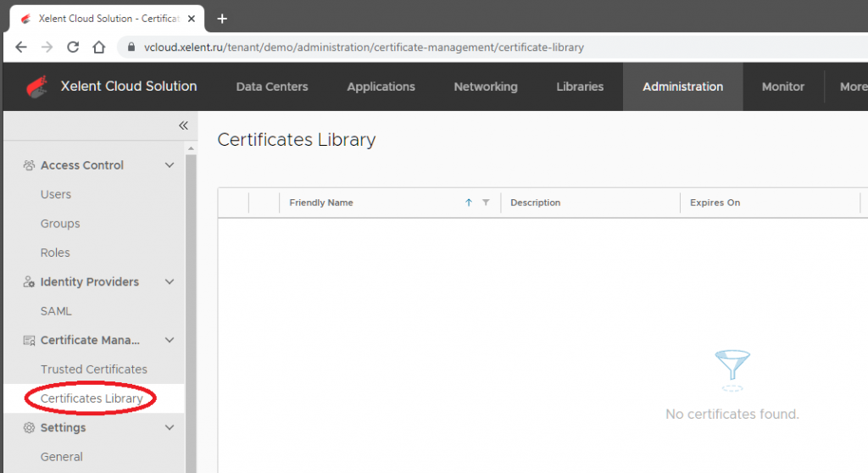Collapse the Settings section chevron

tap(170, 427)
